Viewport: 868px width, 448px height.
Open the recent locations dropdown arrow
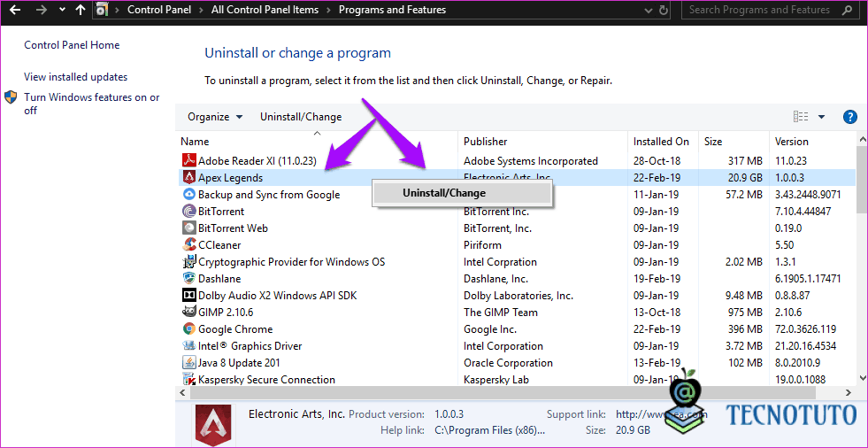(x=62, y=10)
